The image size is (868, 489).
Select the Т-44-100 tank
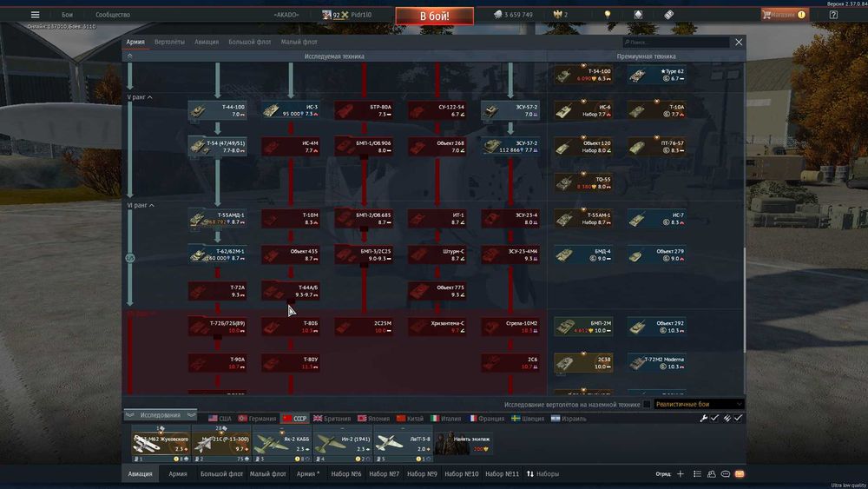(x=218, y=110)
